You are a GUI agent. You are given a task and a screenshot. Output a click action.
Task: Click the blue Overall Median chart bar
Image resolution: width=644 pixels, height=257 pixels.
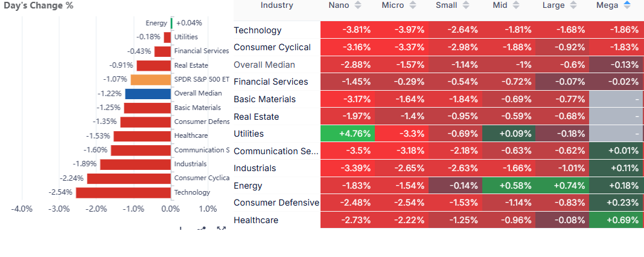(148, 94)
